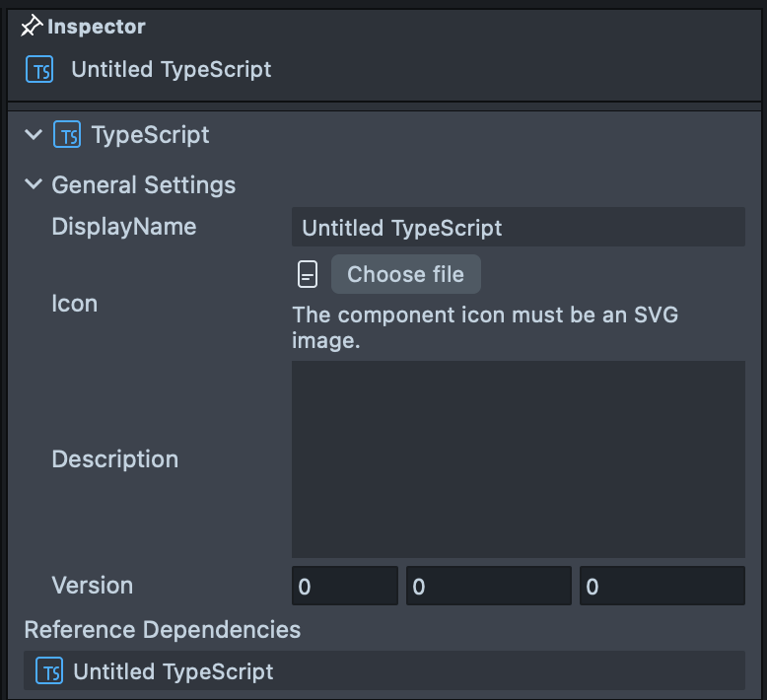This screenshot has width=767, height=700.
Task: Click the Untitled TypeScript header name
Action: pos(172,70)
